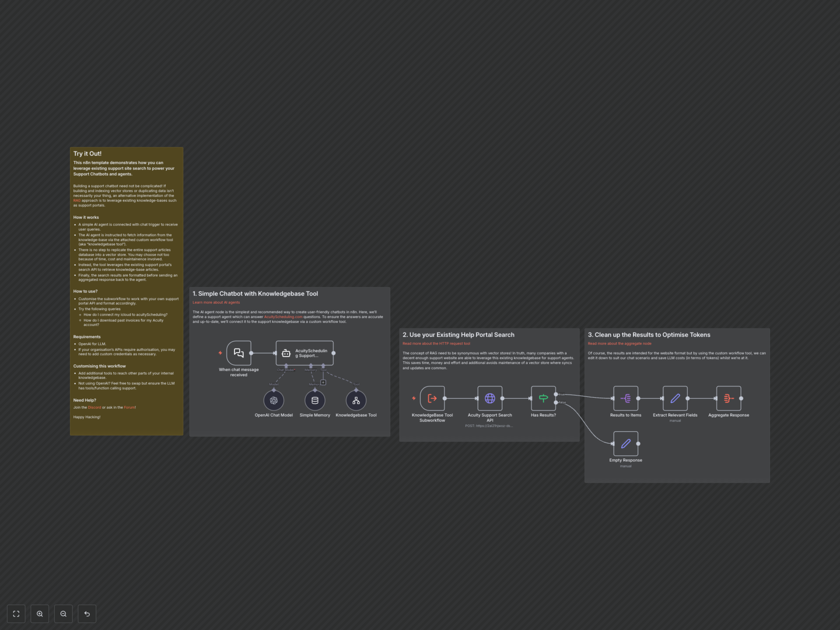Select the AcuityScheduling Support agent node
Screen dimensions: 840x630
coord(305,353)
